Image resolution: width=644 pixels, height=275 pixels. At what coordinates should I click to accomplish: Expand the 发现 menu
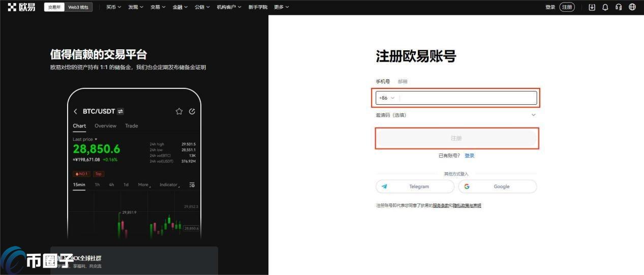click(136, 7)
